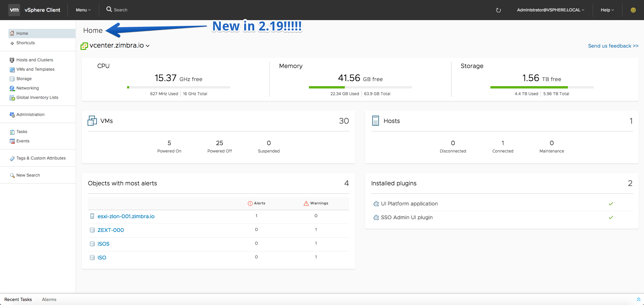
Task: Click the Alerts column header
Action: pos(257,203)
